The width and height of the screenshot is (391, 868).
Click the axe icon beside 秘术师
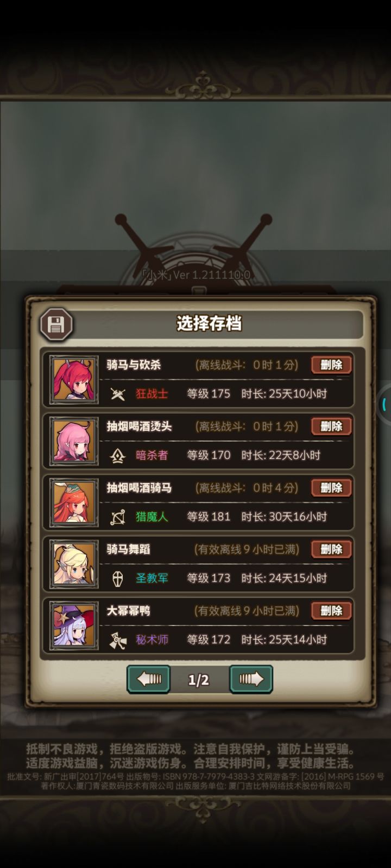(118, 640)
